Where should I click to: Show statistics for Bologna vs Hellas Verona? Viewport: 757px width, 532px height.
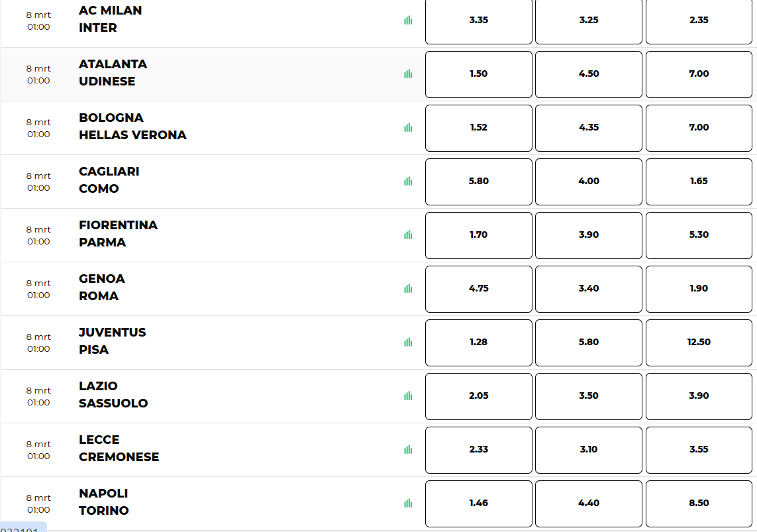pyautogui.click(x=408, y=128)
